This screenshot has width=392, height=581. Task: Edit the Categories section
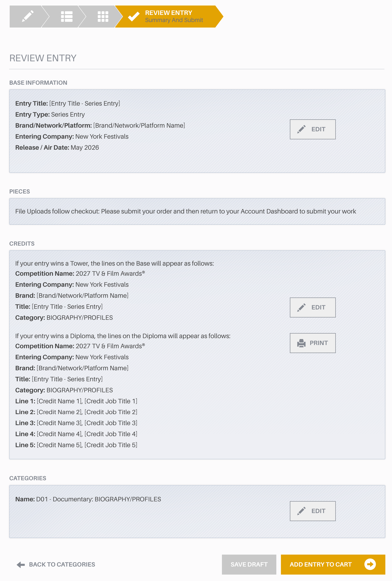coord(313,511)
